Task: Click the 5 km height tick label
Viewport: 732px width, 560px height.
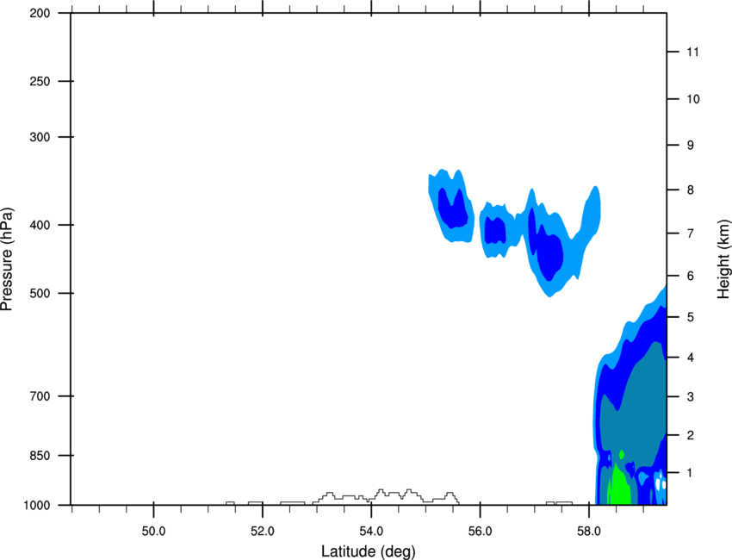Action: click(690, 317)
